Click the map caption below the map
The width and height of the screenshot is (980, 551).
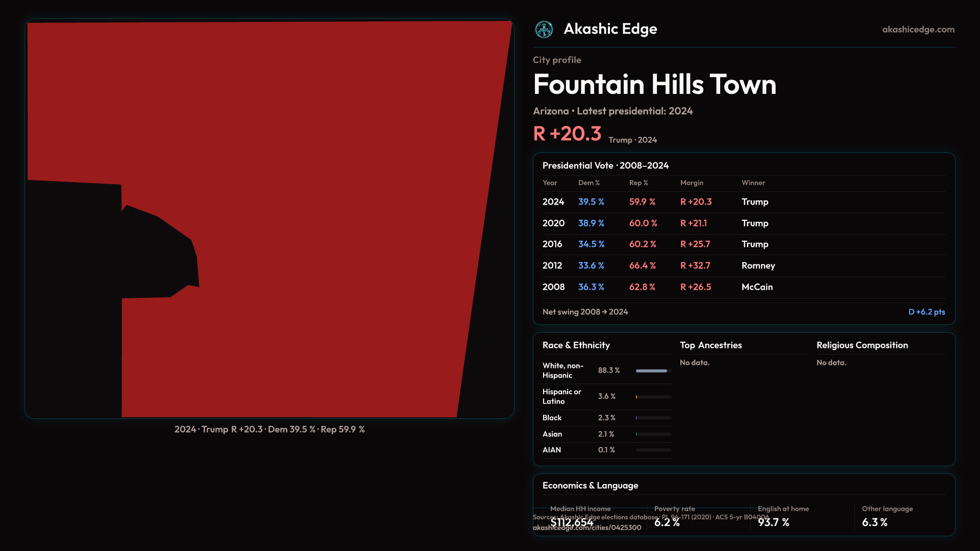269,430
